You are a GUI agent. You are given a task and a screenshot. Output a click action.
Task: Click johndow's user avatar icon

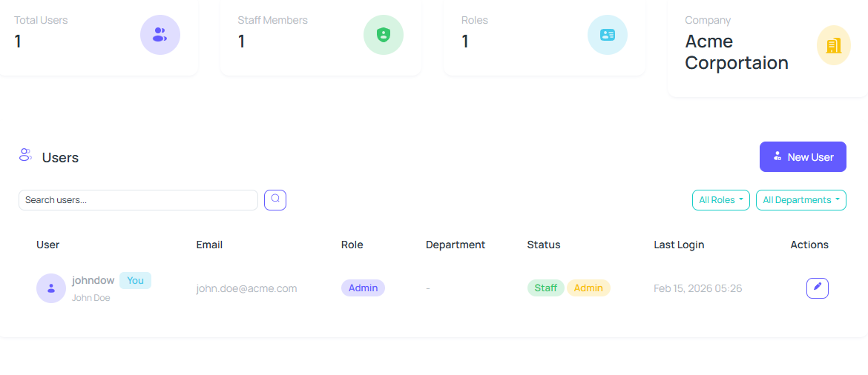pos(51,288)
